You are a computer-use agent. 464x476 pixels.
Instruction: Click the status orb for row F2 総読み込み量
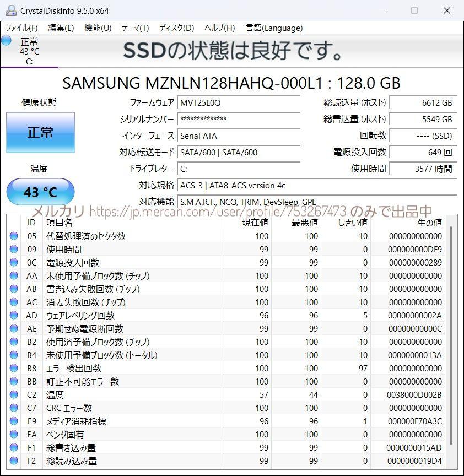(14, 461)
